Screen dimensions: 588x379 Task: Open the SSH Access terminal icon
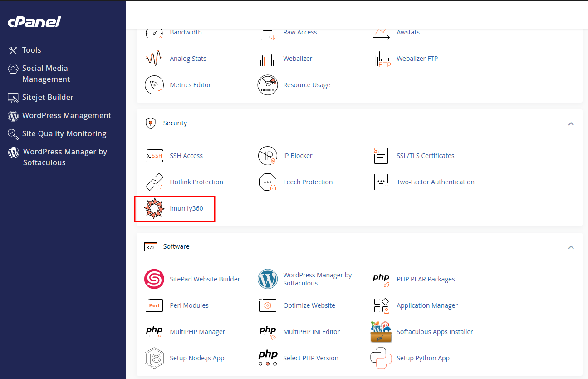(x=154, y=156)
